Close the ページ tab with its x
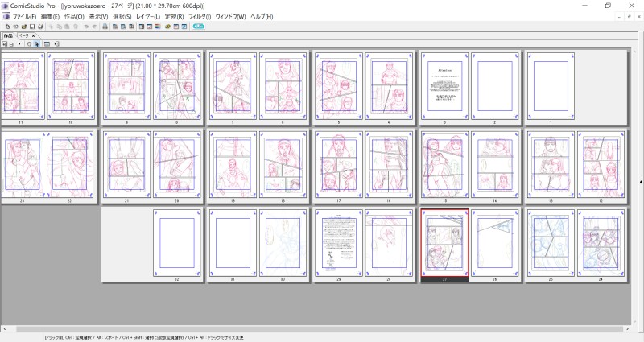644x342 pixels. (33, 35)
